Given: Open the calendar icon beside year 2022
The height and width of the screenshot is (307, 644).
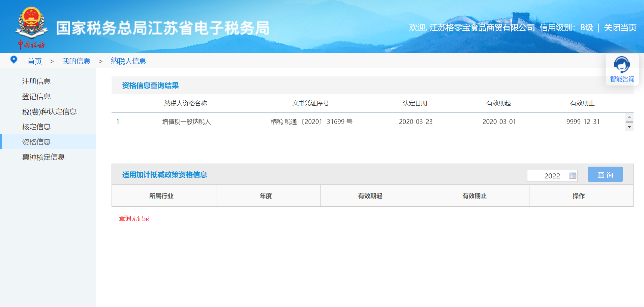Looking at the screenshot, I should (572, 176).
